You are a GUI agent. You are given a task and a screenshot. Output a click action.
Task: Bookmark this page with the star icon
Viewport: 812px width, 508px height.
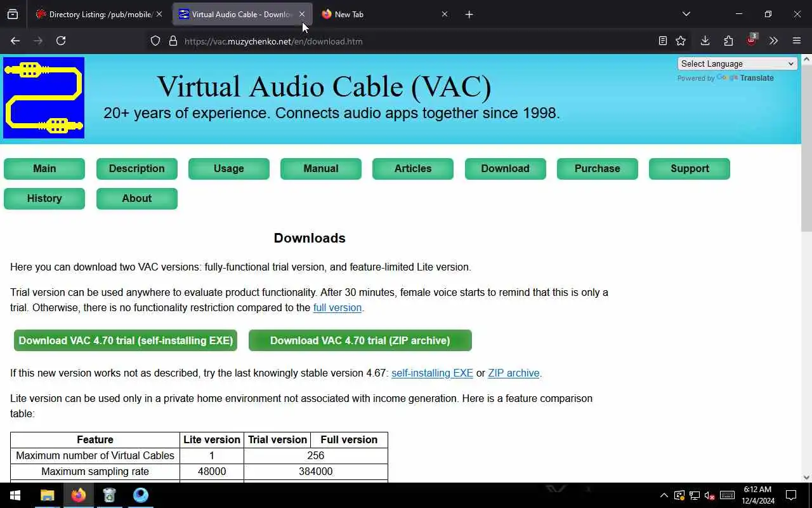[681, 41]
